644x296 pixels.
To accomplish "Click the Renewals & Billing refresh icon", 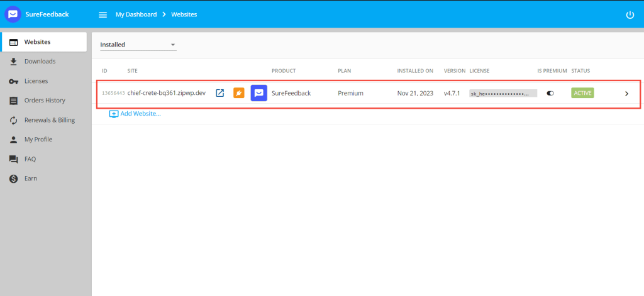I will click(x=14, y=120).
